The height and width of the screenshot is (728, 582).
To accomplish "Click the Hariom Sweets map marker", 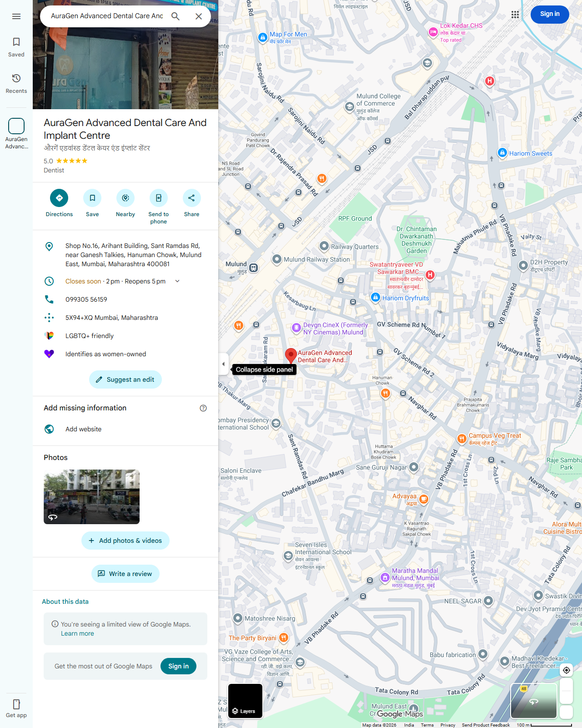I will pyautogui.click(x=502, y=153).
